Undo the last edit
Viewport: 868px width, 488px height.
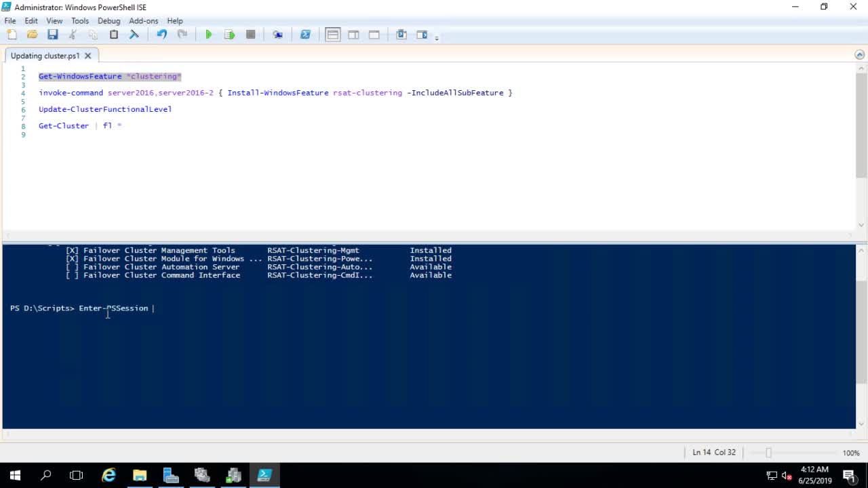tap(161, 35)
